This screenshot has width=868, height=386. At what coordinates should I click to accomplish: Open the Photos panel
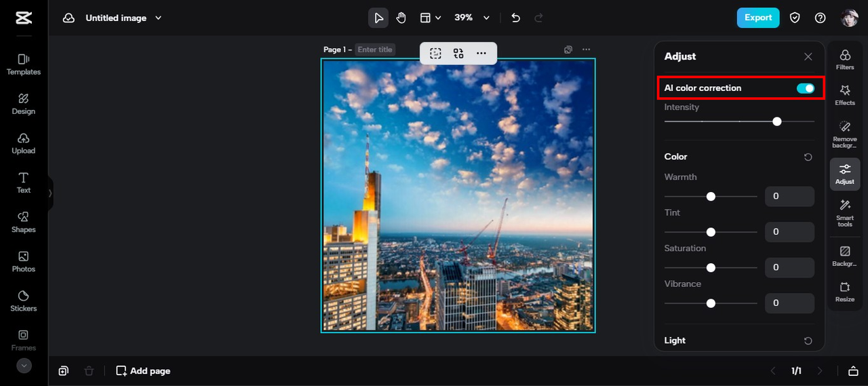[24, 261]
